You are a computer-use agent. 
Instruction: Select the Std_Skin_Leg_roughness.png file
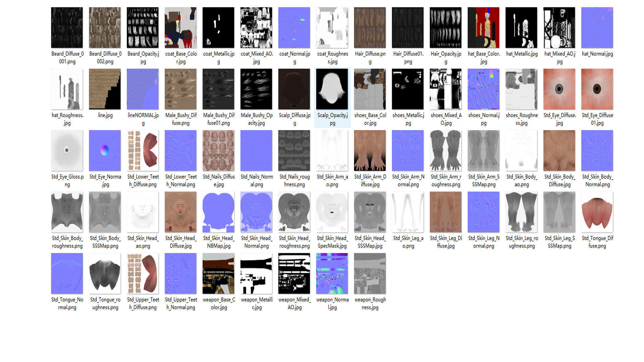click(x=521, y=212)
